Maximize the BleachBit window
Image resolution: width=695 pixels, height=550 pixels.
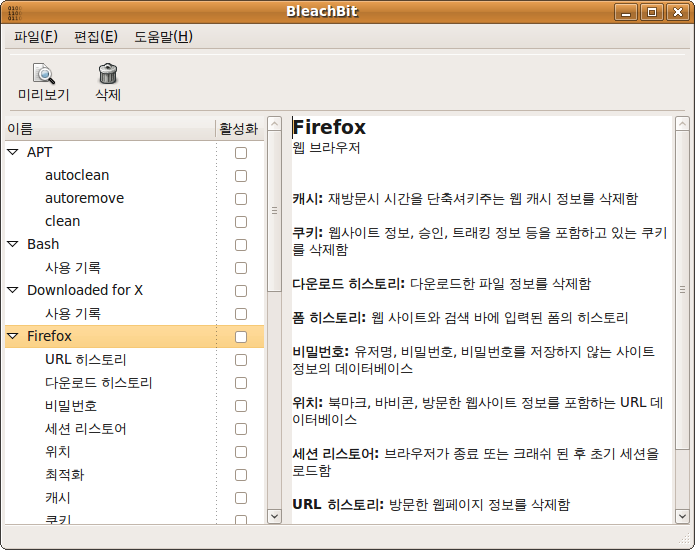652,12
